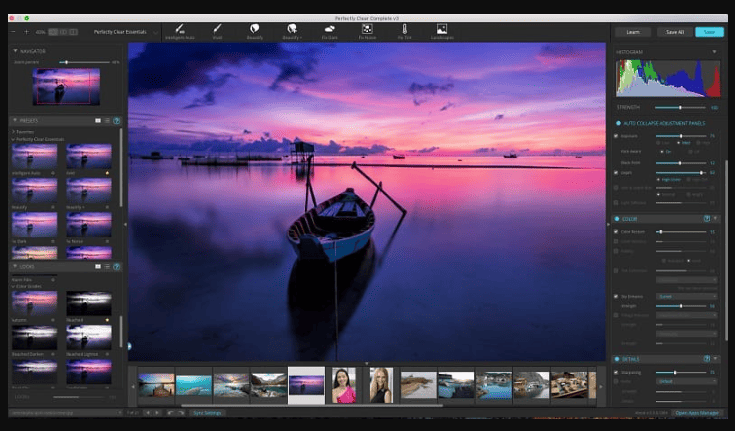Select the woman in pink dress thumbnail
The width and height of the screenshot is (735, 431).
(x=344, y=385)
